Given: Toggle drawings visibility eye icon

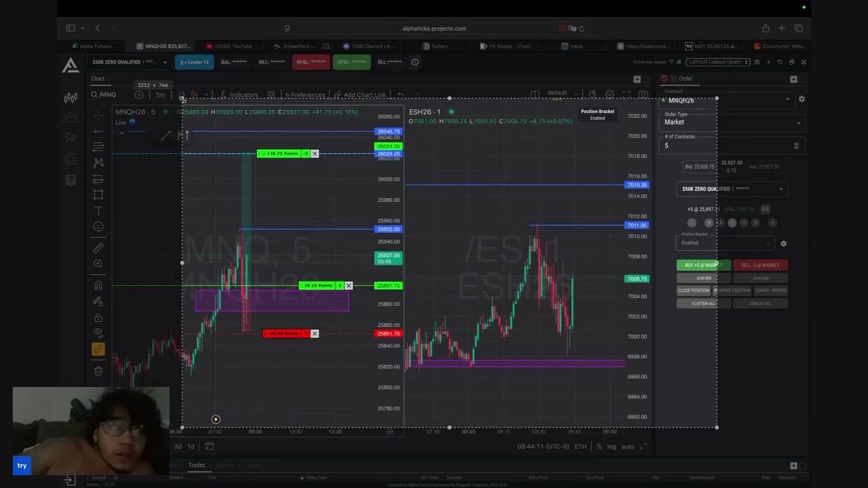Looking at the screenshot, I should click(98, 333).
